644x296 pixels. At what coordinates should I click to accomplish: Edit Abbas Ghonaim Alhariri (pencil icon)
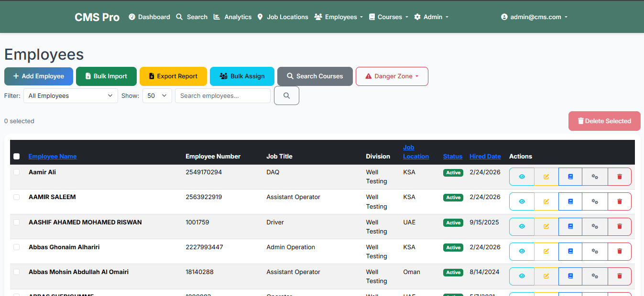546,251
